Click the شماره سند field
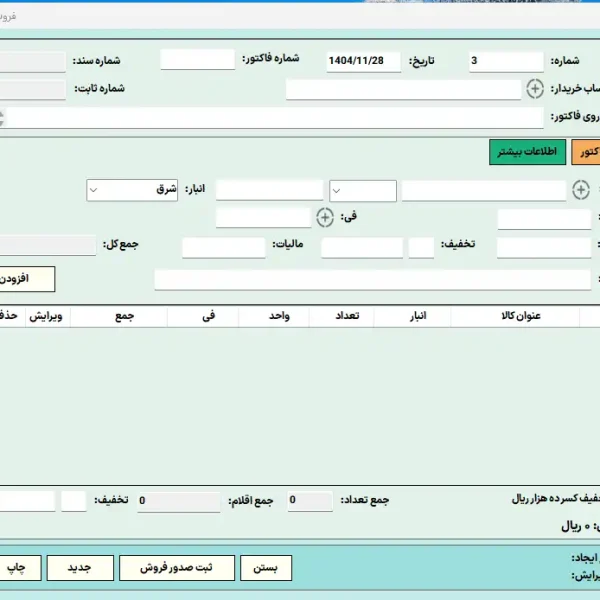 click(x=33, y=62)
